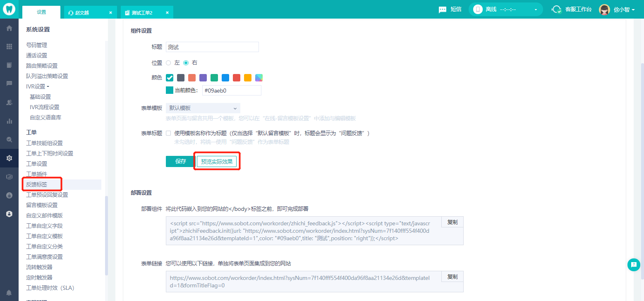Select the gear settings icon in left sidebar
Screen dimensions: 644x301
click(x=9, y=158)
